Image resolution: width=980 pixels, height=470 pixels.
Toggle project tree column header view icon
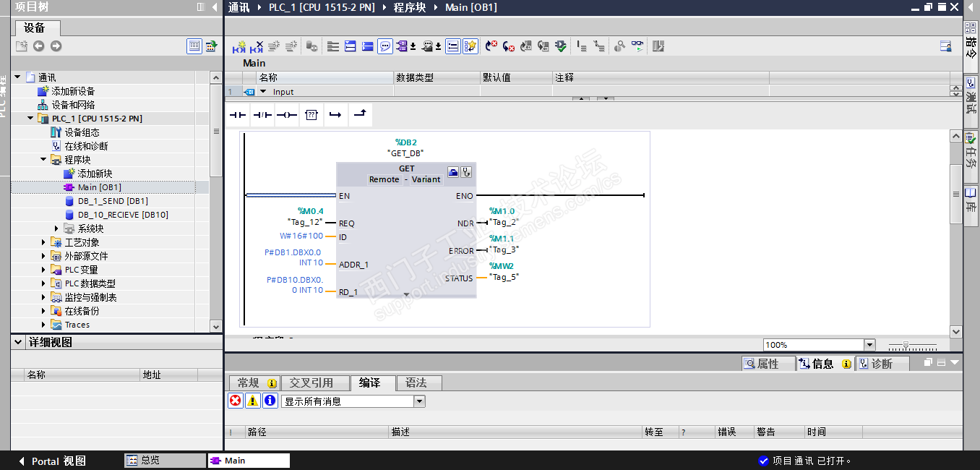coord(194,46)
